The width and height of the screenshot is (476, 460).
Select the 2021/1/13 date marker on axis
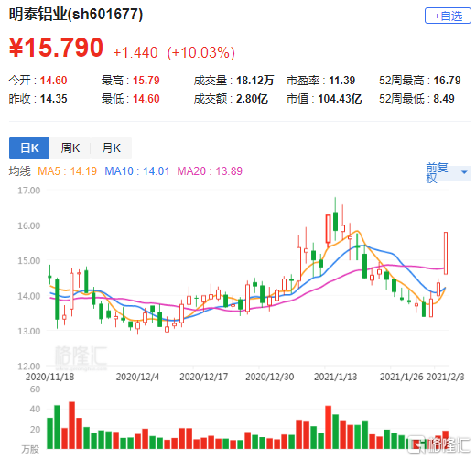click(x=335, y=377)
